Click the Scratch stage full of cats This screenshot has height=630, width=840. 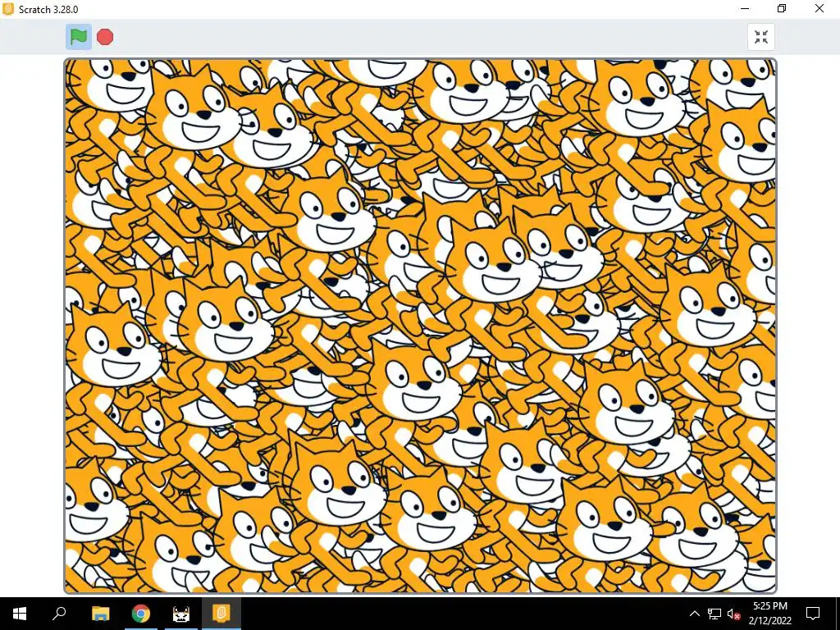click(x=420, y=326)
